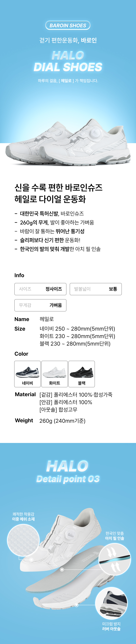
Task: Click the 무게감 가벼움 info box
Action: (40, 305)
